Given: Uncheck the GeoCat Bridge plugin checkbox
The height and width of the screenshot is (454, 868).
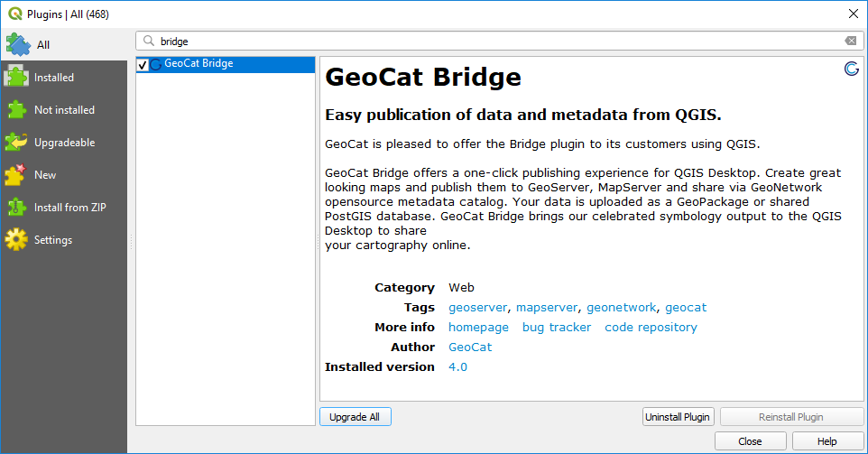Looking at the screenshot, I should pyautogui.click(x=143, y=65).
